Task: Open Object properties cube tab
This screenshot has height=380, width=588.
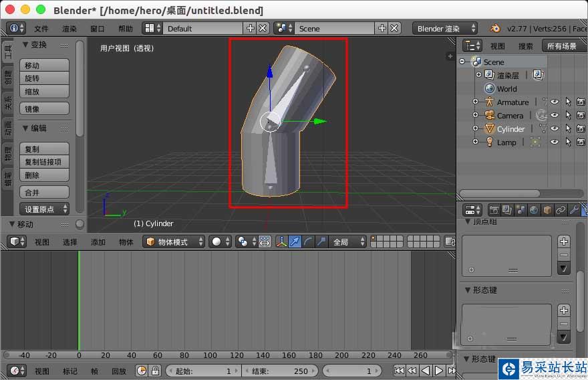Action: point(547,210)
